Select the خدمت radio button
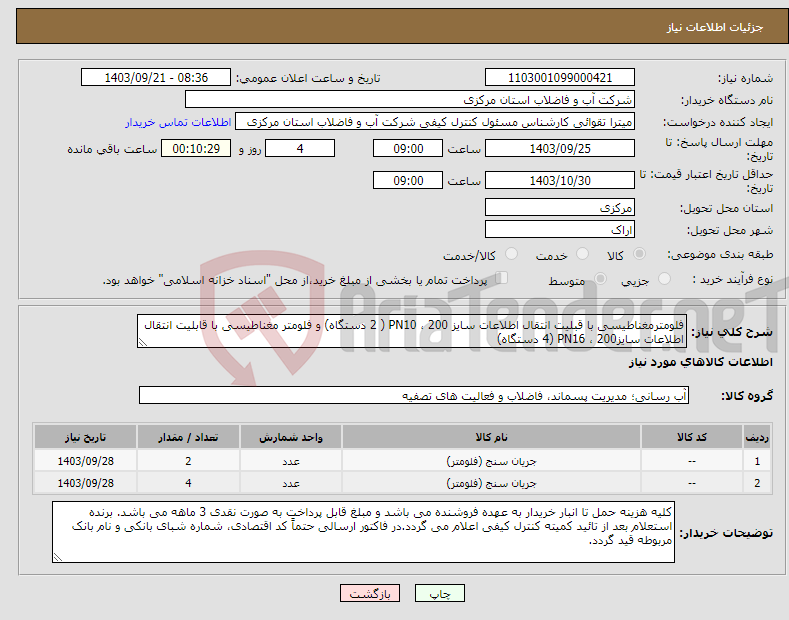Screen dimensions: 789x620 [x=582, y=254]
